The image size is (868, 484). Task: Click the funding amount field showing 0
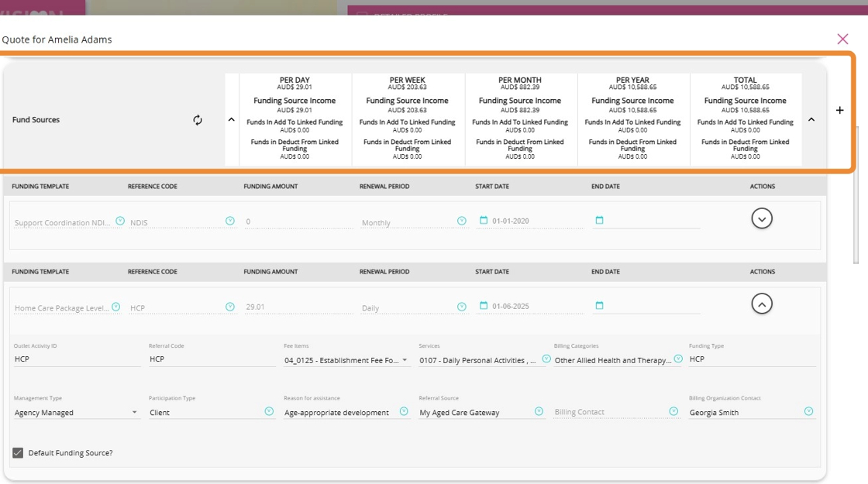[x=298, y=221]
